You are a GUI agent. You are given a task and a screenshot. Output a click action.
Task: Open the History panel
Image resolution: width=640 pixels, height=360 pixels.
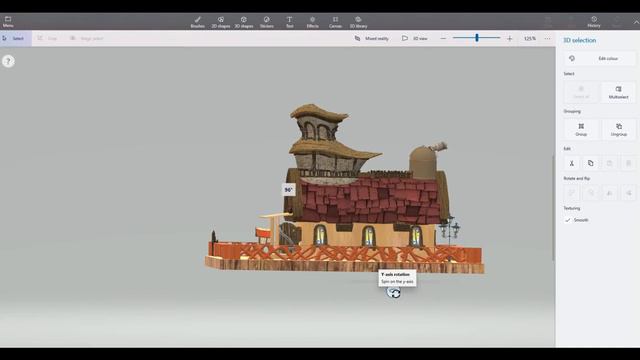coord(594,22)
